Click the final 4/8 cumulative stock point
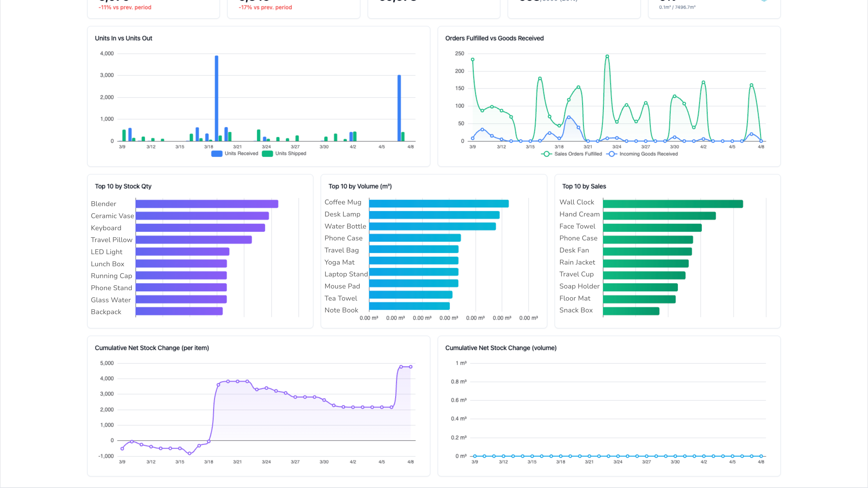 tap(410, 367)
